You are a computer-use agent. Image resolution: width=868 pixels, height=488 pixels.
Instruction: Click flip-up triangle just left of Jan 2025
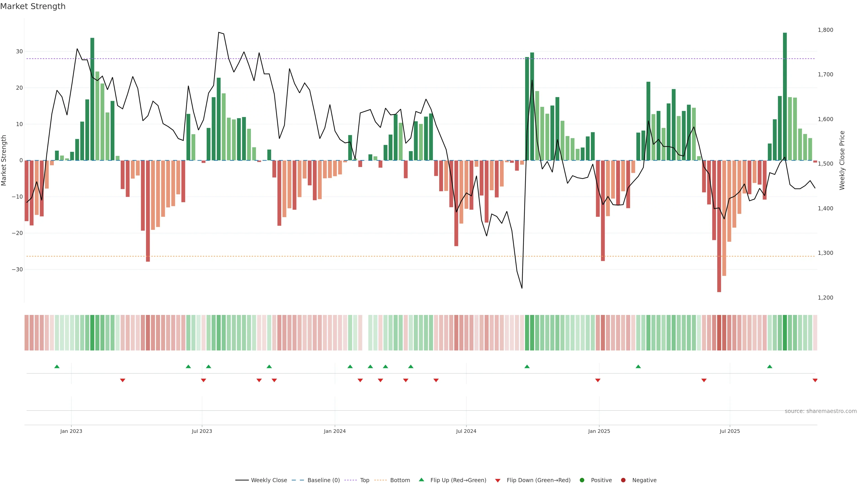click(x=527, y=366)
